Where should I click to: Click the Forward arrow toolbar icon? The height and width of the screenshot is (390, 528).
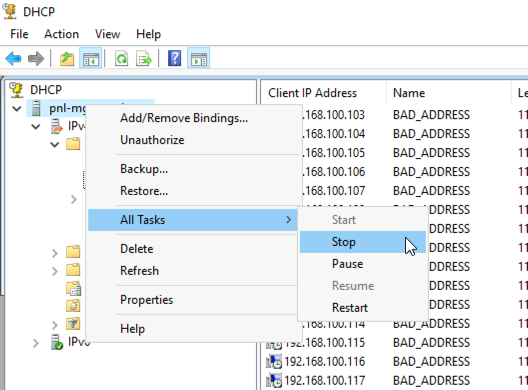coord(36,59)
